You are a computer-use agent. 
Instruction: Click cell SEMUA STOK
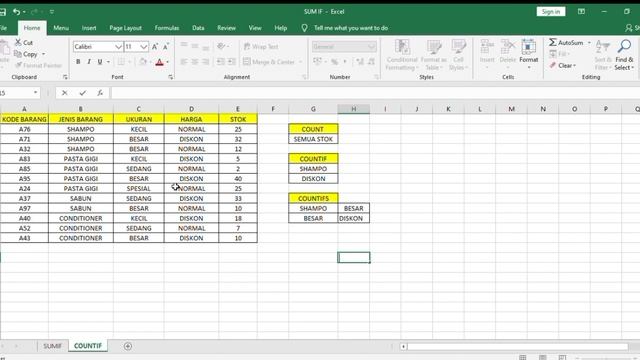[x=313, y=139]
